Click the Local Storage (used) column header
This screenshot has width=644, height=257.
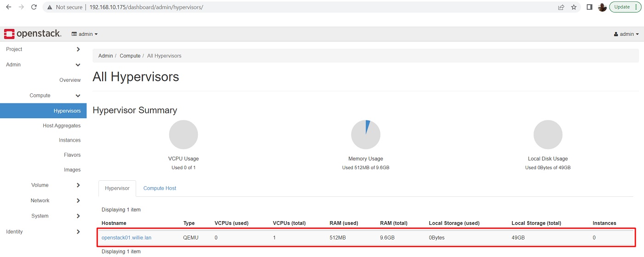(x=454, y=223)
